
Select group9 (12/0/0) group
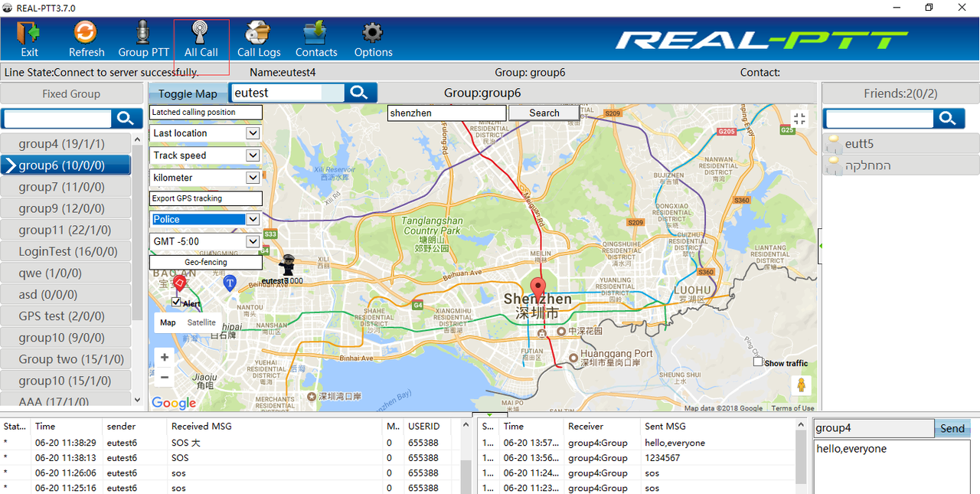click(x=66, y=208)
